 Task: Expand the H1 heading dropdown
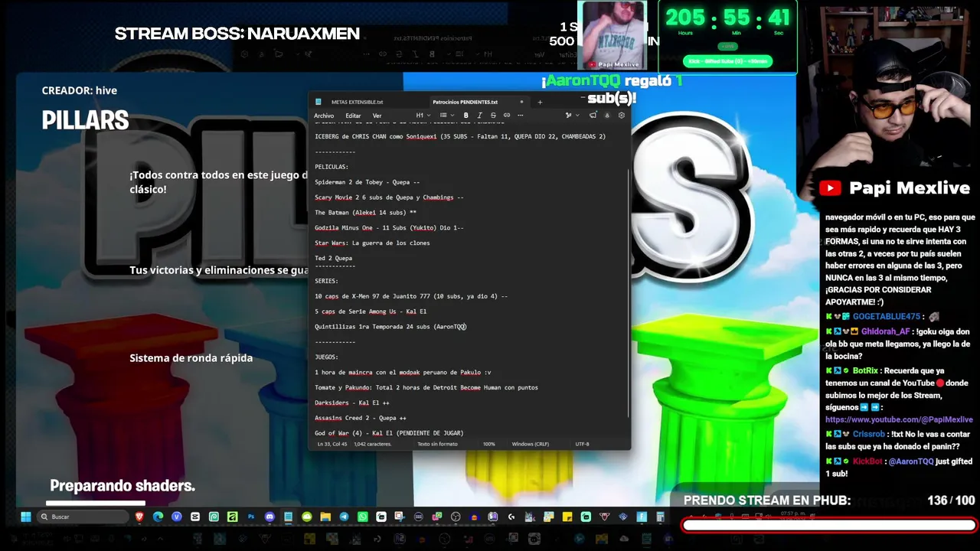pyautogui.click(x=422, y=116)
